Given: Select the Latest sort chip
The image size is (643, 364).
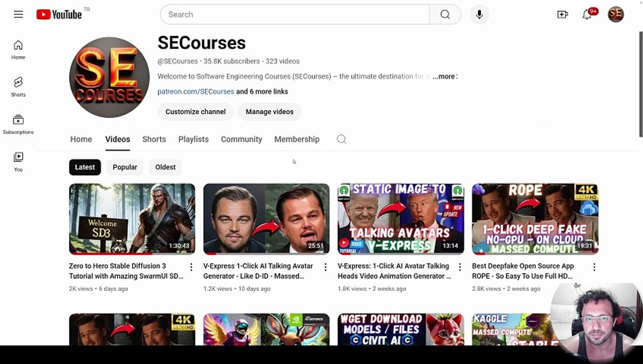Looking at the screenshot, I should coord(85,167).
